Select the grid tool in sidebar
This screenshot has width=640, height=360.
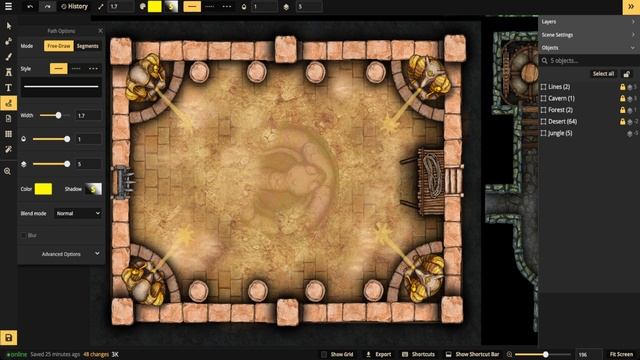coord(9,134)
